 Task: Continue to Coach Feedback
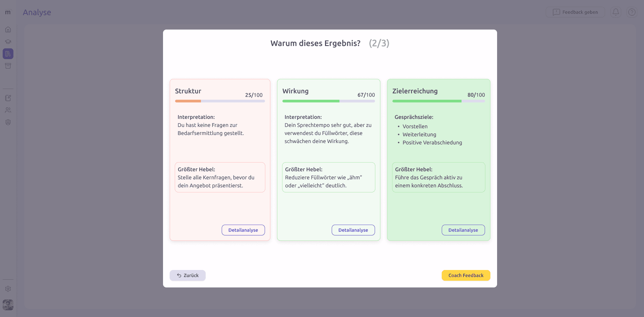[x=466, y=275]
